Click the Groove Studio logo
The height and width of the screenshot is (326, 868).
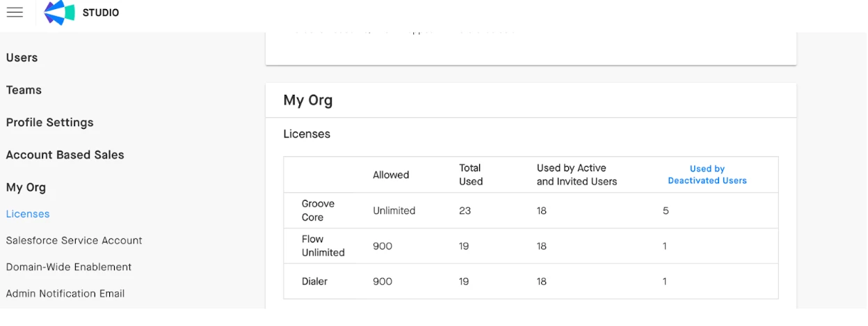pos(59,13)
